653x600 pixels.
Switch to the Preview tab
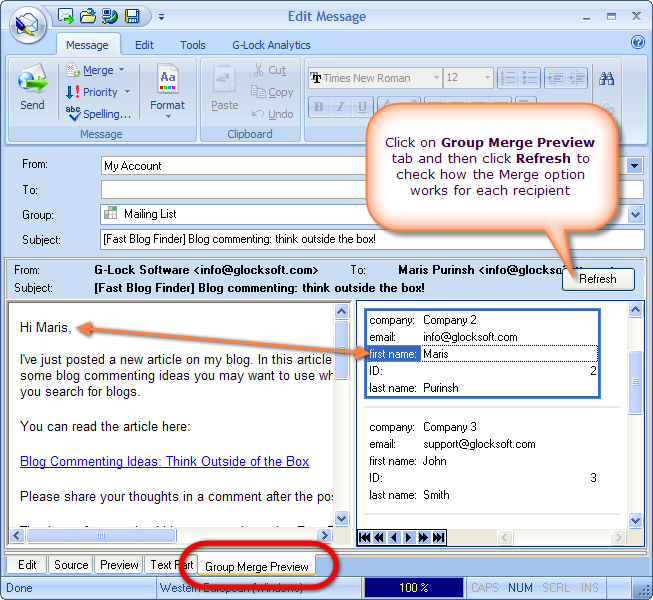point(119,565)
